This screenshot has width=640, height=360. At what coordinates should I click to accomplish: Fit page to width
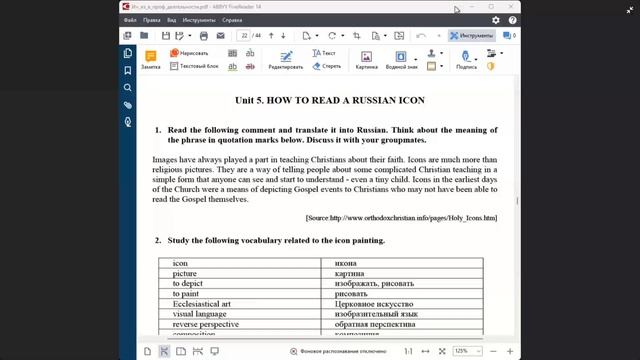pos(425,351)
